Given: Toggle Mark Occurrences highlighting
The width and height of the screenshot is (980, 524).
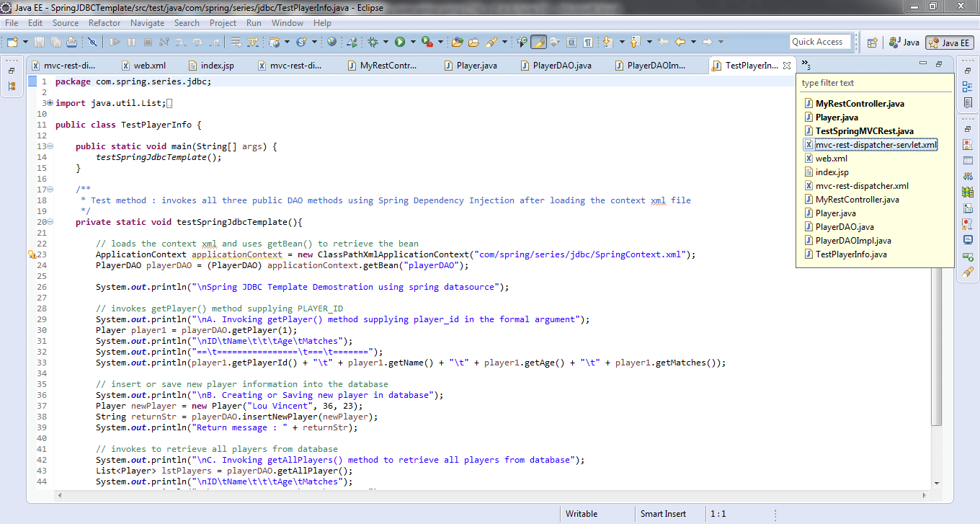Looking at the screenshot, I should click(x=539, y=41).
